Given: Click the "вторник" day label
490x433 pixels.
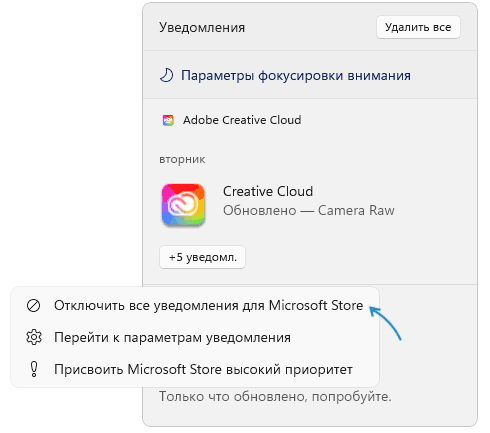Looking at the screenshot, I should pos(182,160).
